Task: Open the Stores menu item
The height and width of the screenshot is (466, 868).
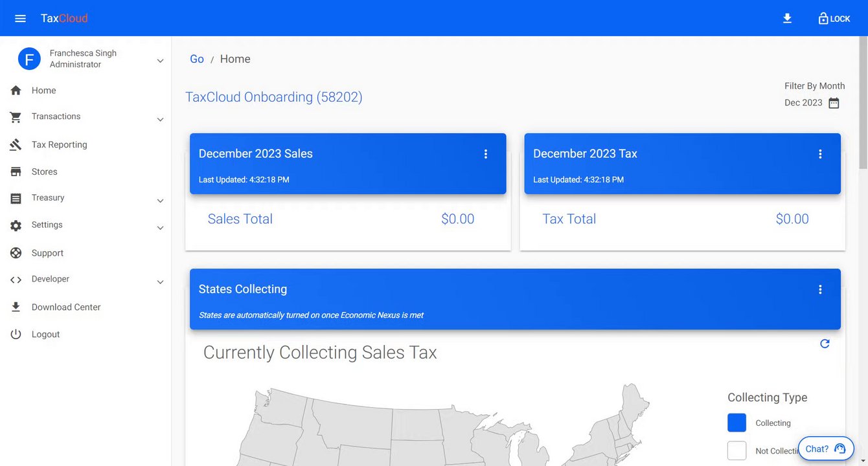Action: coord(44,172)
